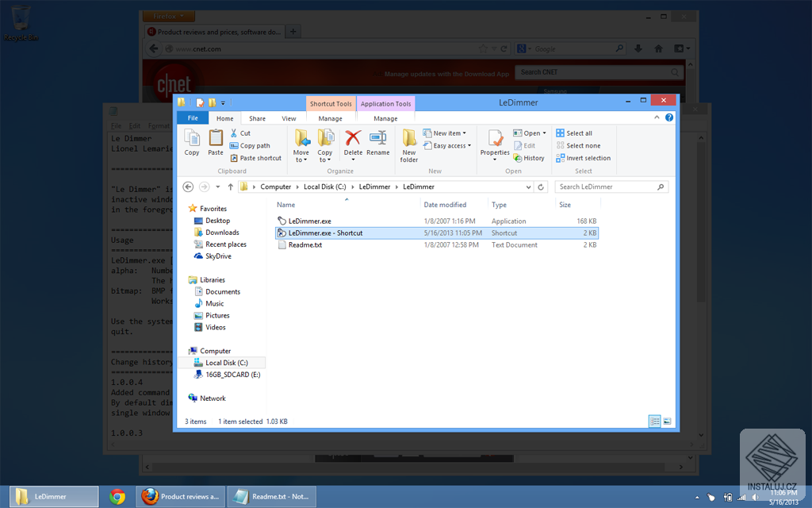The height and width of the screenshot is (508, 812).
Task: Expand the address bar history dropdown arrow
Action: point(528,187)
